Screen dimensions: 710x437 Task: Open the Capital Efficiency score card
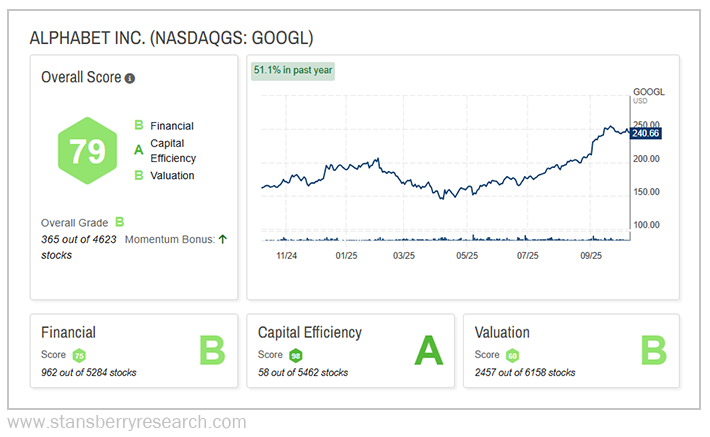click(350, 350)
